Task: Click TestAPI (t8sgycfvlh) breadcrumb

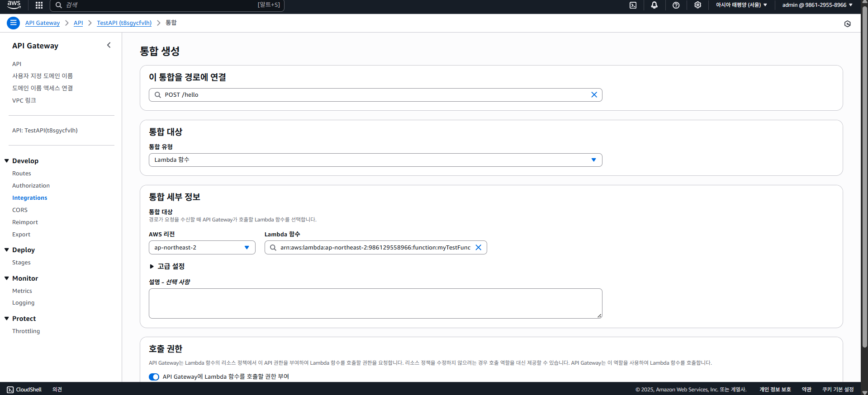Action: pos(124,23)
